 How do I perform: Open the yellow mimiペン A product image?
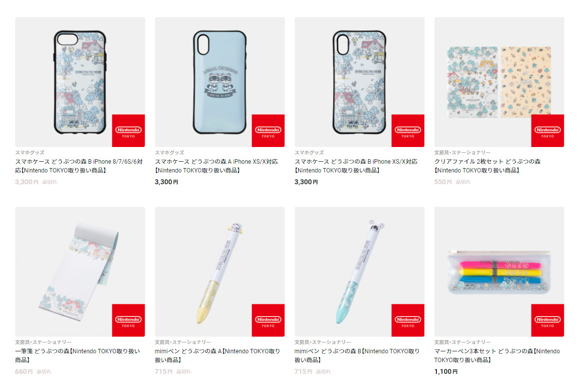[220, 272]
